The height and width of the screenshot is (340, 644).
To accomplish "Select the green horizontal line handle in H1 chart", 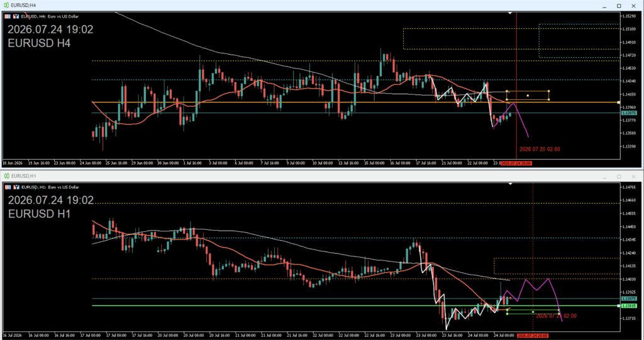I will (619, 305).
